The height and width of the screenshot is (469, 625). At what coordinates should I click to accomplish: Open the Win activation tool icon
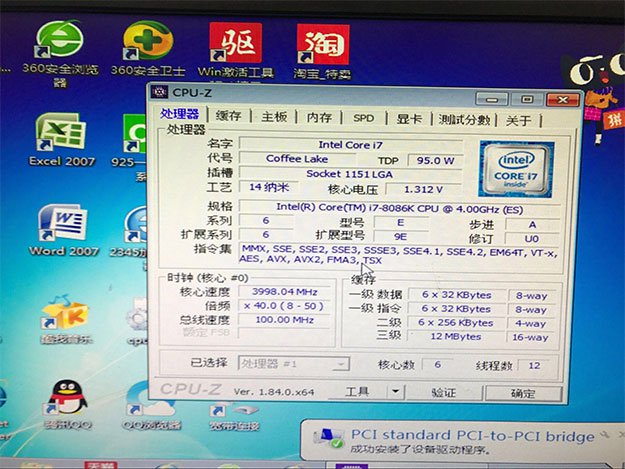234,42
